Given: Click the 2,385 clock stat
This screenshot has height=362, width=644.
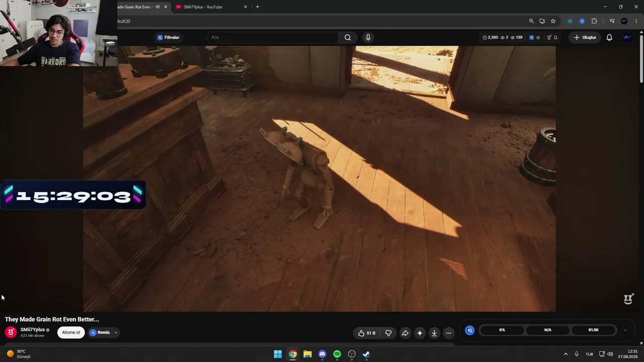Looking at the screenshot, I should [x=490, y=37].
